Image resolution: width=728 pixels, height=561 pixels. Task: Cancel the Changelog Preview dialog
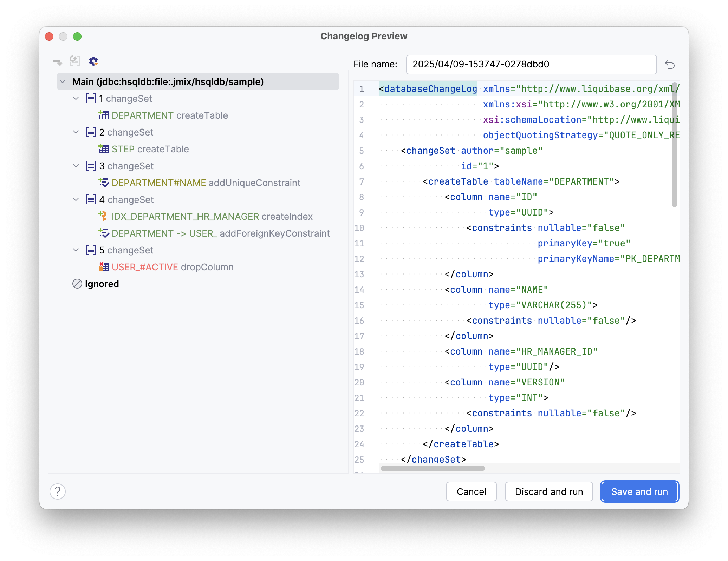pyautogui.click(x=471, y=491)
